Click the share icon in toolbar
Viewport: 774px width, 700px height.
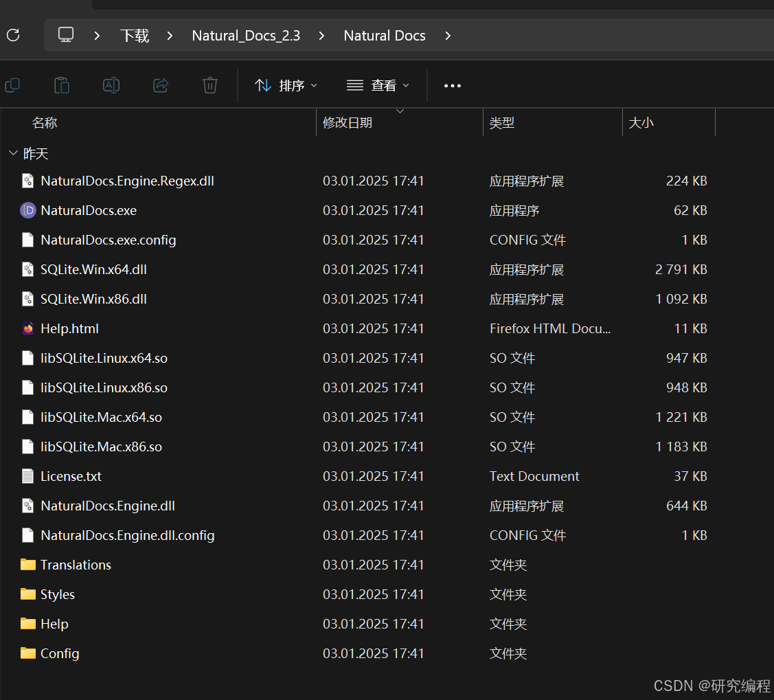coord(161,85)
